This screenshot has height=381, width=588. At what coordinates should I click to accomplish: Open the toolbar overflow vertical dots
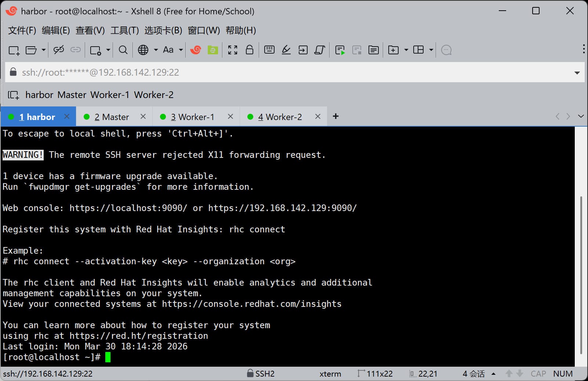click(x=584, y=49)
